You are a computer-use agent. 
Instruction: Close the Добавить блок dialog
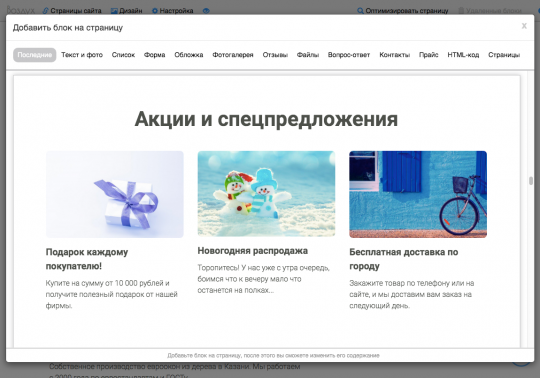coord(524,26)
